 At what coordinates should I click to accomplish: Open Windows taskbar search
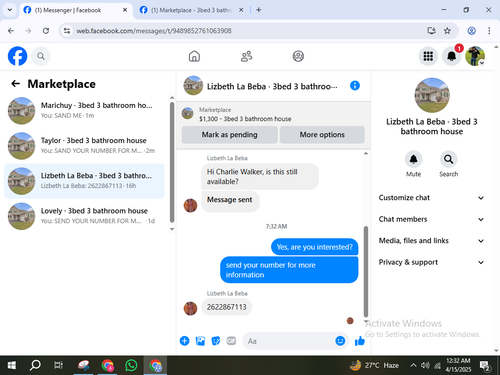35,365
